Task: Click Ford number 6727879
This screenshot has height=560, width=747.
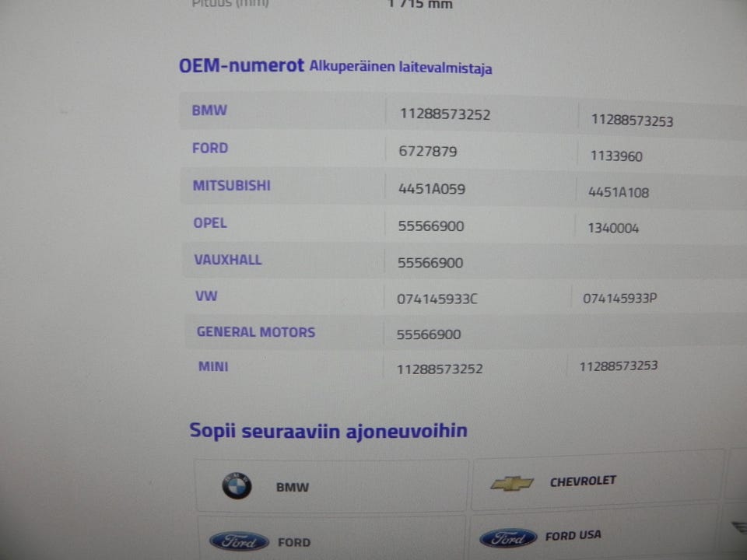Action: [x=428, y=152]
